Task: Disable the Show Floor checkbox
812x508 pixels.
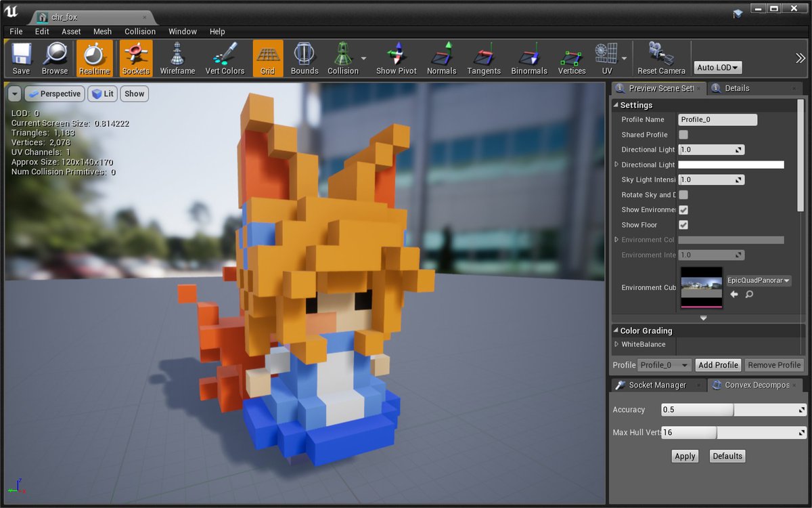Action: coord(683,225)
